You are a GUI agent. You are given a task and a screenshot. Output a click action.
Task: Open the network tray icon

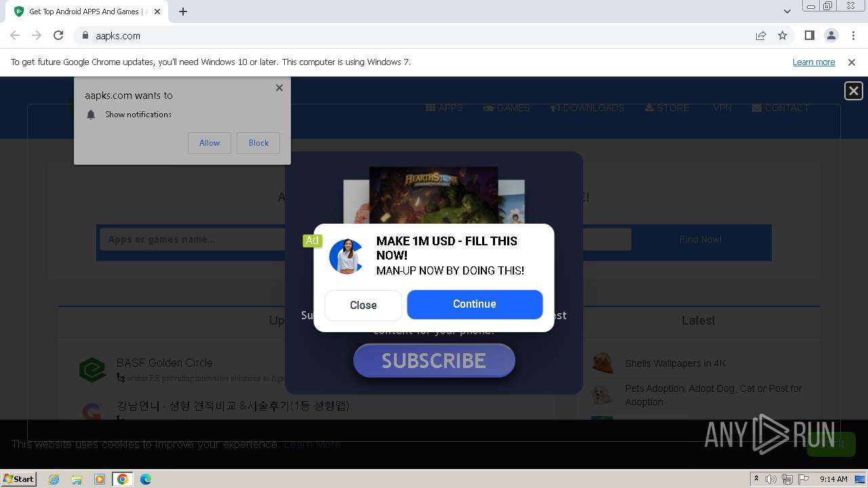pyautogui.click(x=787, y=479)
